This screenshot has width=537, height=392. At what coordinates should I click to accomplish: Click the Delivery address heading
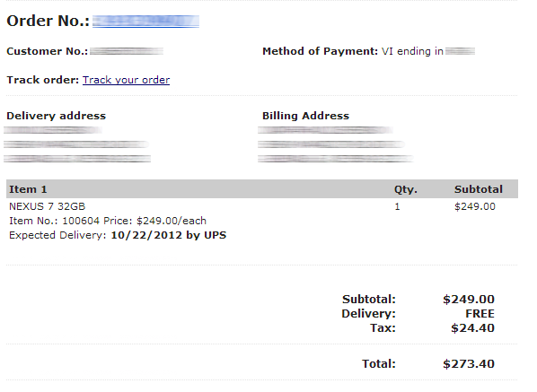tap(57, 116)
